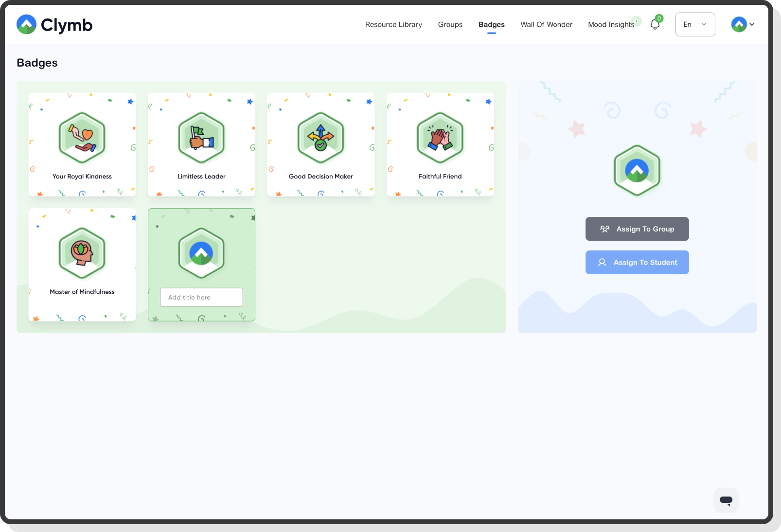781x532 pixels.
Task: Click the notification count badge showing zero
Action: point(658,18)
